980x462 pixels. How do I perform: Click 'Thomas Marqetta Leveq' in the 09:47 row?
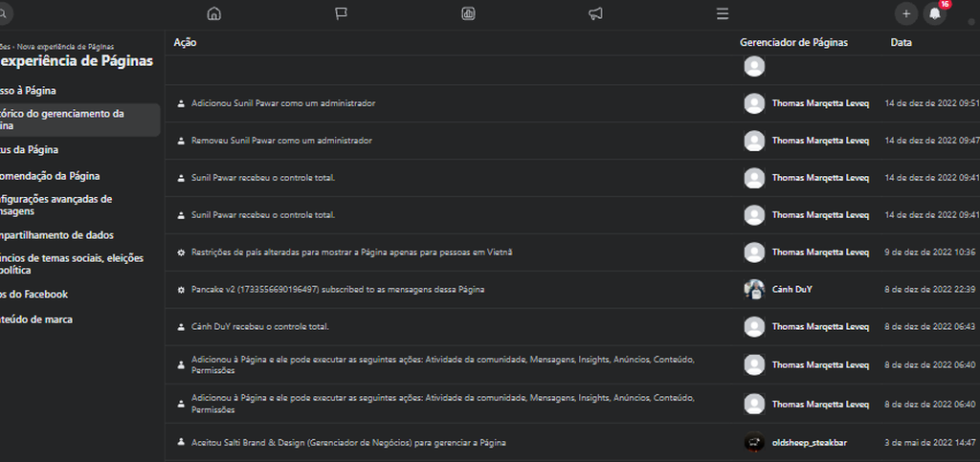point(820,142)
